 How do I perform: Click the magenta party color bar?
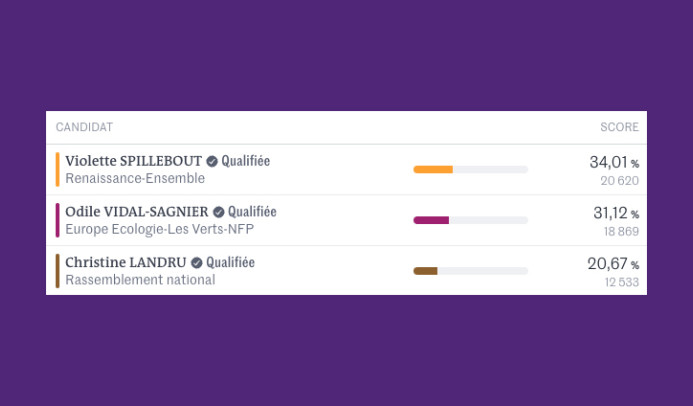tap(58, 220)
